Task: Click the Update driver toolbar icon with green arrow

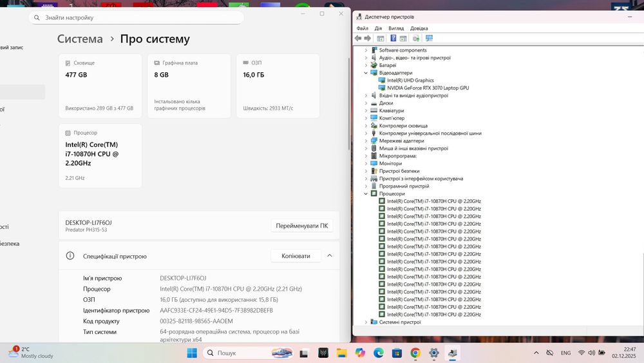Action: coord(416,38)
